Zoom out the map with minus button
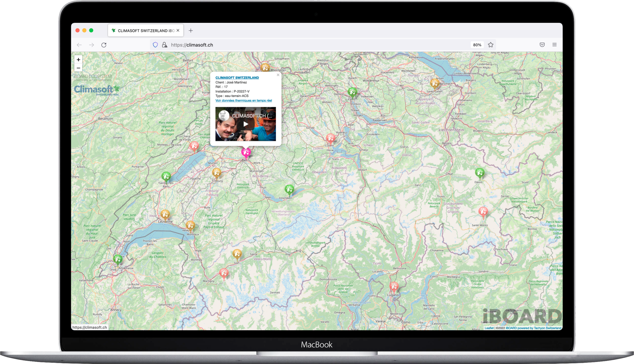This screenshot has height=364, width=634. point(78,68)
